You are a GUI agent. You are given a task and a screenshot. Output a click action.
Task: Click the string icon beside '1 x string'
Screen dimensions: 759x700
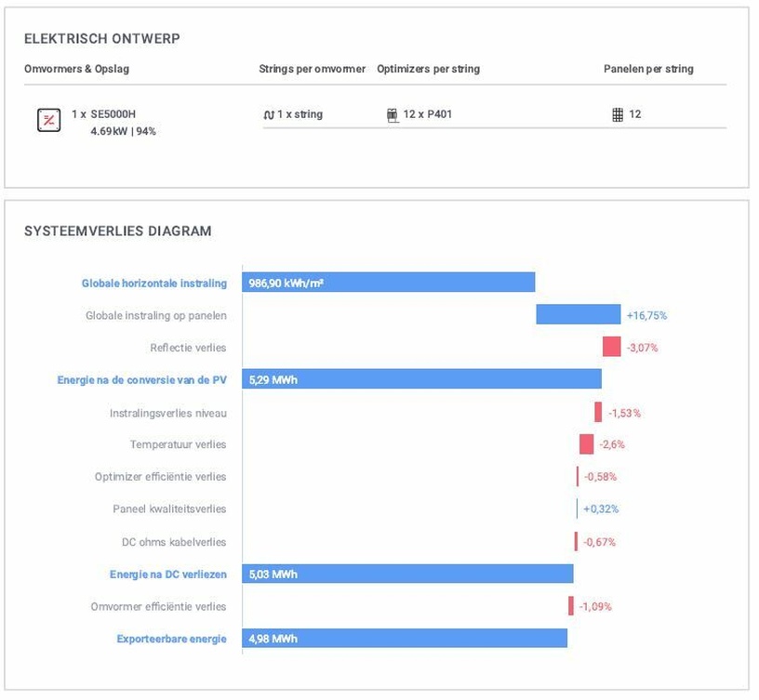pos(269,115)
